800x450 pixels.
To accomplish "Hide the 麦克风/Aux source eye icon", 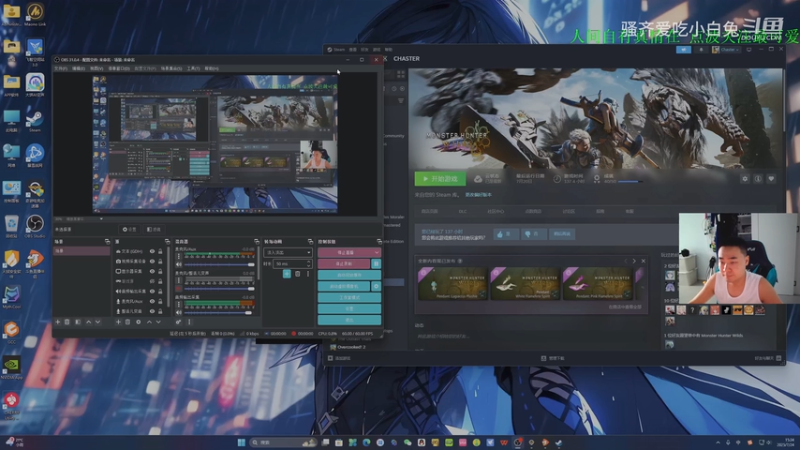I will tap(152, 302).
